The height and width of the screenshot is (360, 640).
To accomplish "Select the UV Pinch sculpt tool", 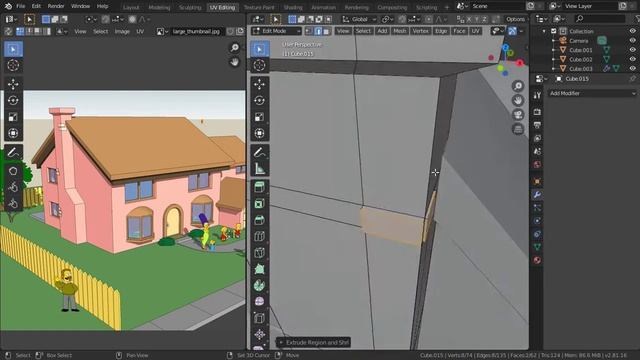I will point(13,204).
